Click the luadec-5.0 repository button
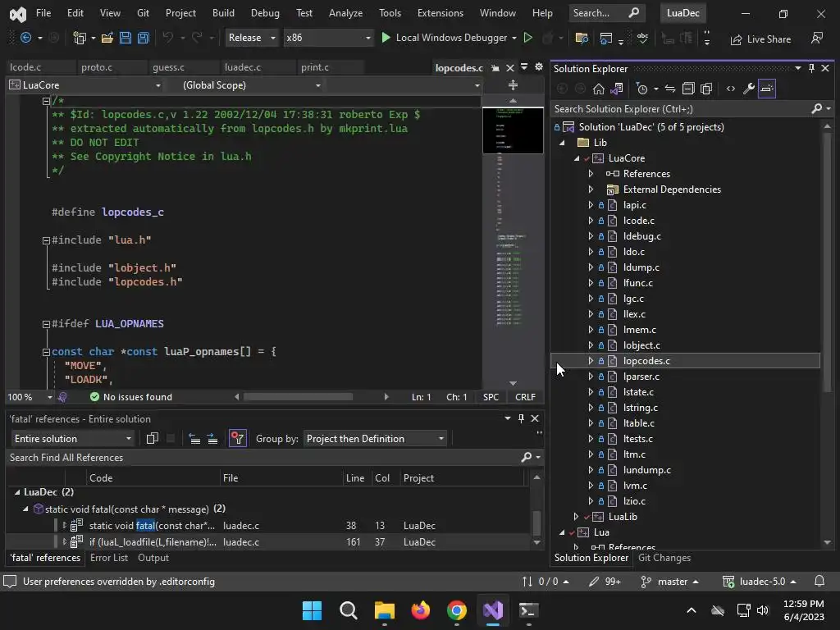840x630 pixels. tap(759, 582)
